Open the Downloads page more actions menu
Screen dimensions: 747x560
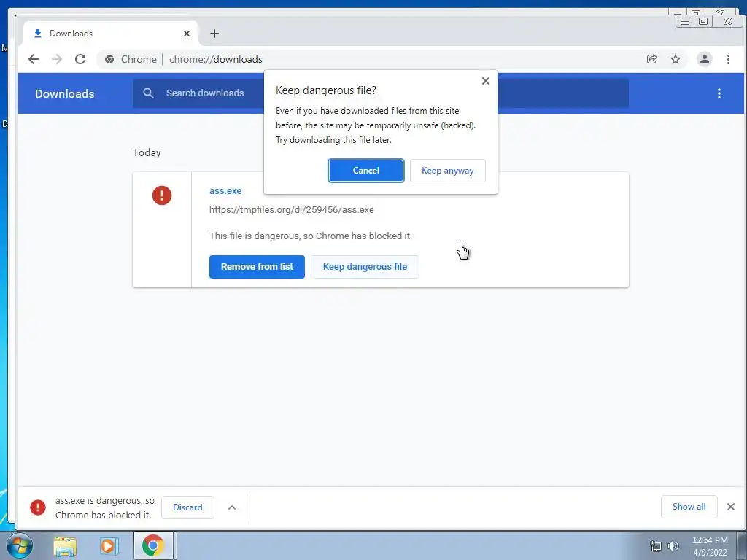pyautogui.click(x=719, y=93)
